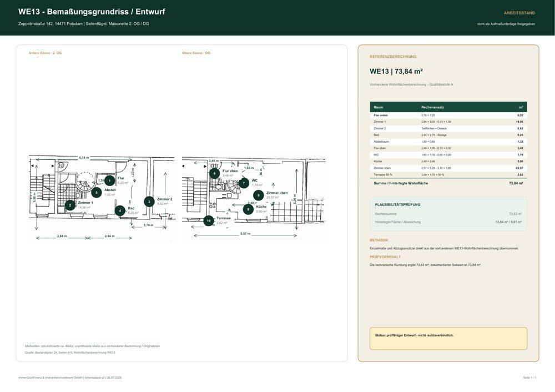The height and width of the screenshot is (392, 555).
Task: Click the 'Seite 1 / 1' page indicator
Action: (x=529, y=378)
